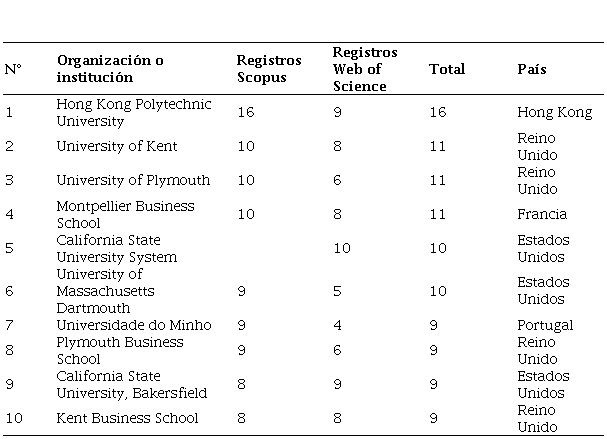Select the "Total" column header
This screenshot has width=607, height=439.
click(447, 70)
